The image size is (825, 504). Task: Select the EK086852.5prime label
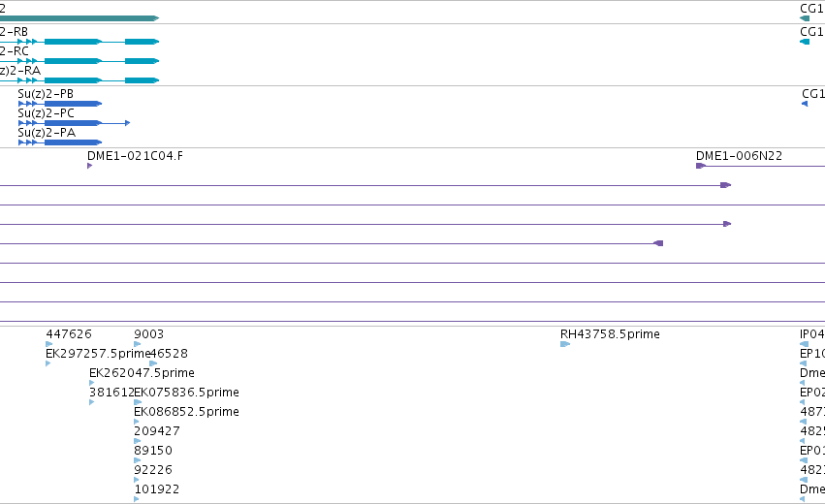click(187, 412)
